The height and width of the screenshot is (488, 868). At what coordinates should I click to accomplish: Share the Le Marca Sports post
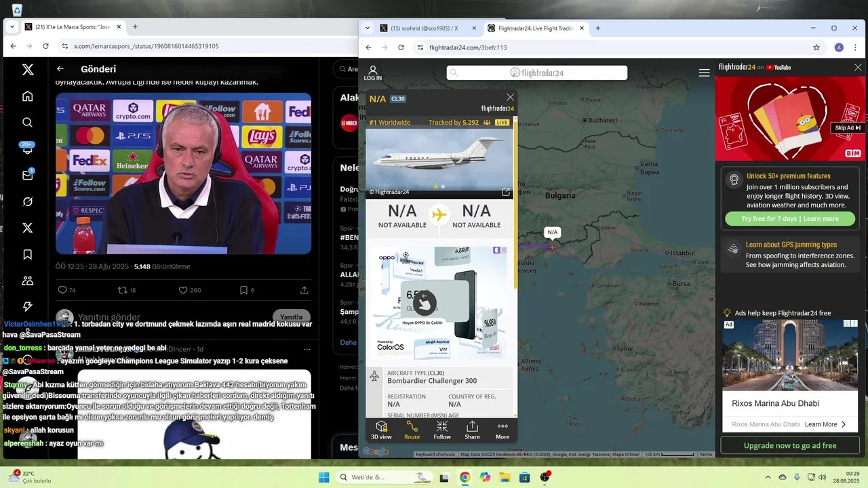[304, 290]
